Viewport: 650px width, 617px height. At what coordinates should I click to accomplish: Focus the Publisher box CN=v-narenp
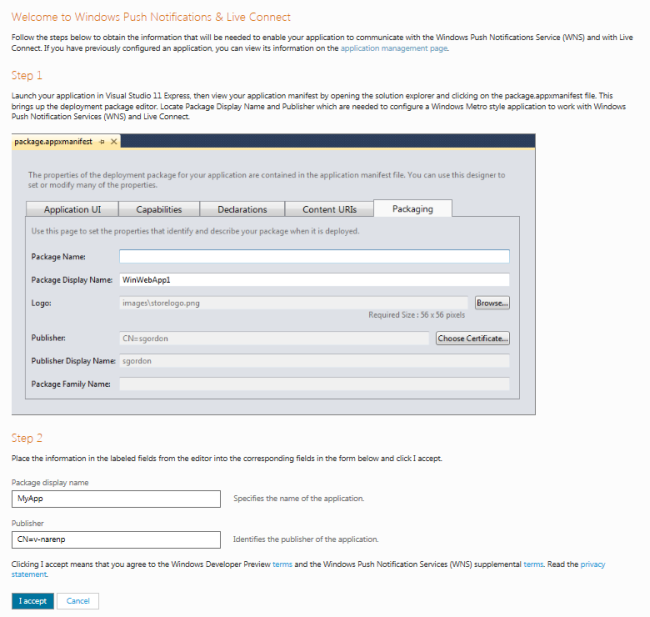pyautogui.click(x=116, y=540)
